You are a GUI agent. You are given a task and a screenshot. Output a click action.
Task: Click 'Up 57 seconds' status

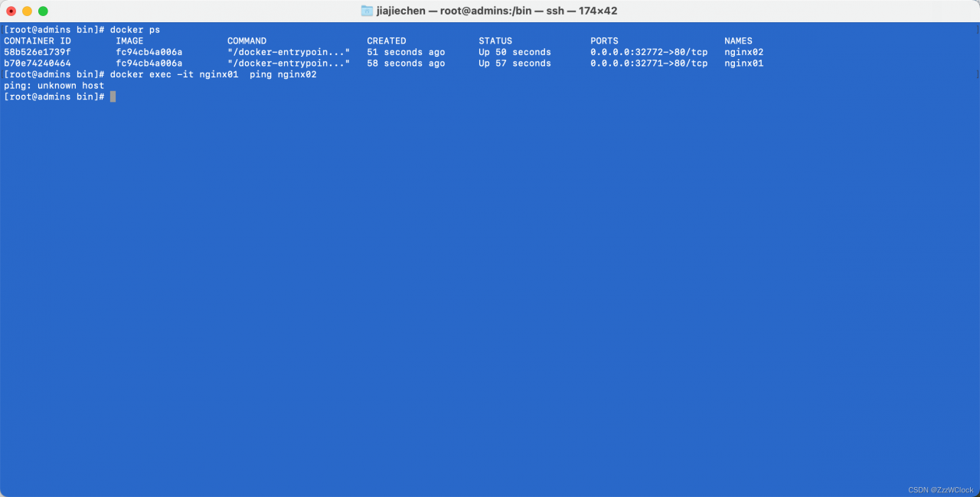pos(514,64)
